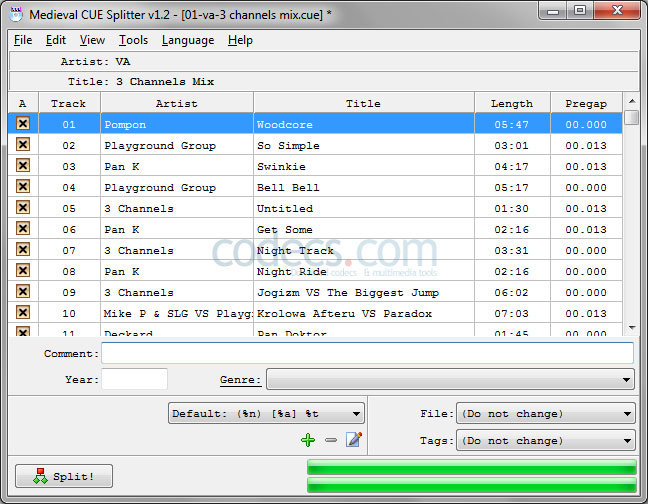Open the Tools menu
Viewport: 648px width, 504px height.
[133, 40]
